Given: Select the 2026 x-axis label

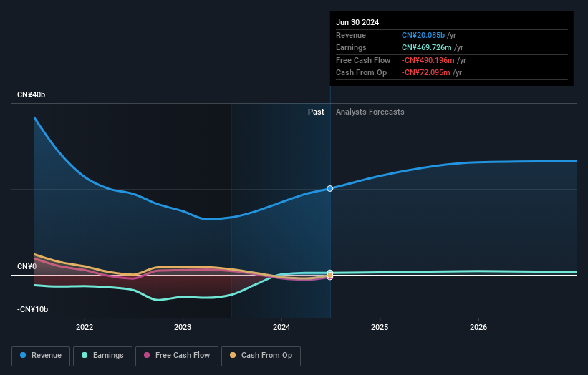Looking at the screenshot, I should point(478,327).
